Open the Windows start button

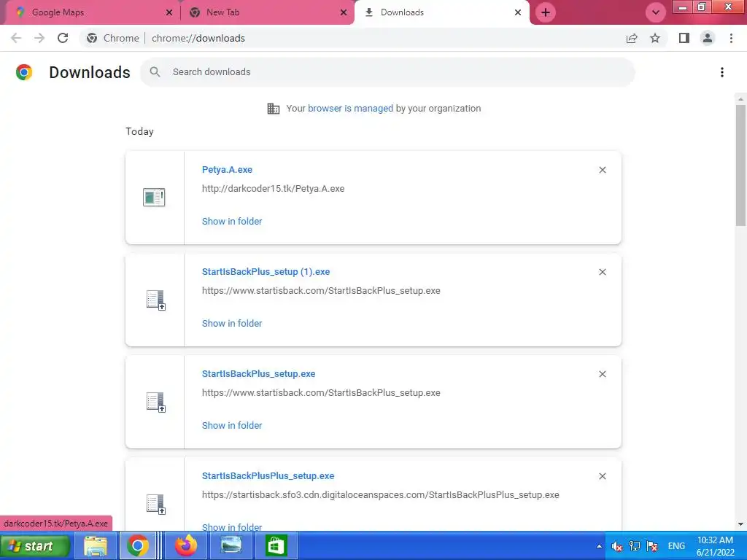[x=35, y=546]
